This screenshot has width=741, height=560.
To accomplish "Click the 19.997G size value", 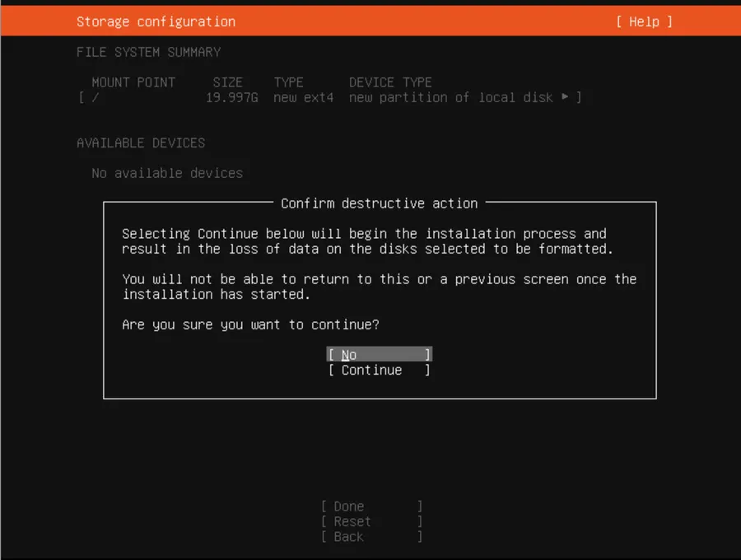I will coord(232,97).
